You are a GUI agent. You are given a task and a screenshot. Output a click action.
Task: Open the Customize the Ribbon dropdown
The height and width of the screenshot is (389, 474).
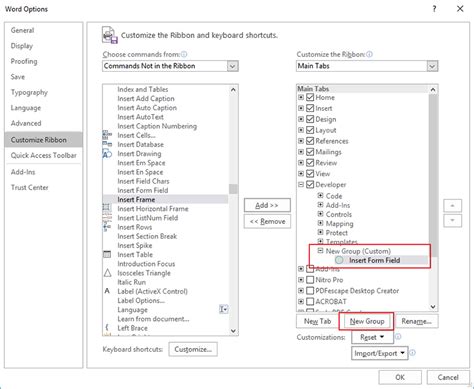tap(432, 66)
